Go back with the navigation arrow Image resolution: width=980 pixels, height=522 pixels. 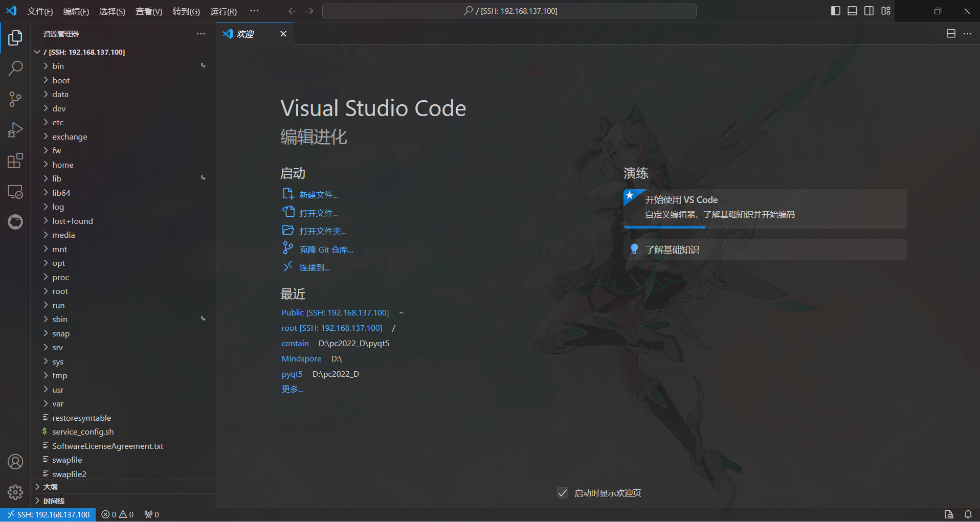click(x=292, y=11)
